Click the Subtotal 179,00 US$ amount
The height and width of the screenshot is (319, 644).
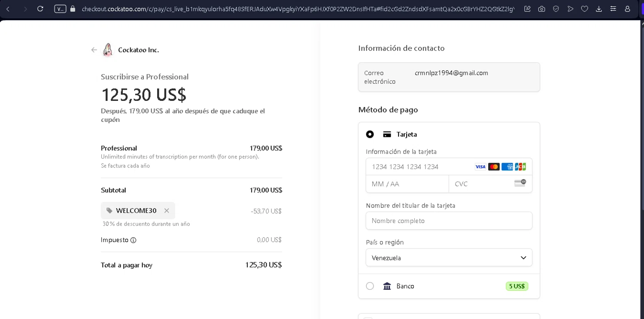click(266, 190)
